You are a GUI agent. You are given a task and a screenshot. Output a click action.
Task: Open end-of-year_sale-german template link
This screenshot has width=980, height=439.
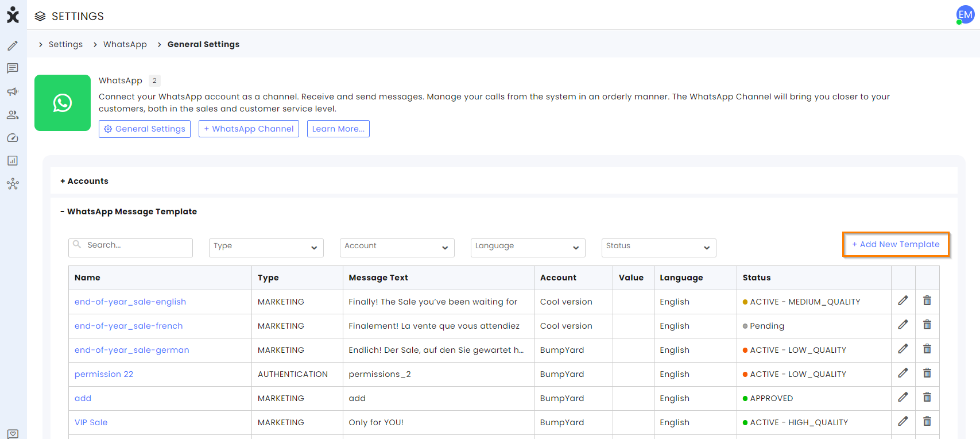click(x=132, y=350)
